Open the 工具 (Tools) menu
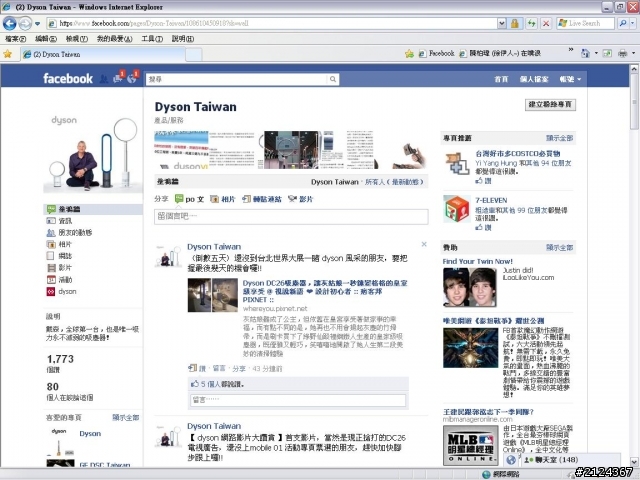 click(152, 39)
